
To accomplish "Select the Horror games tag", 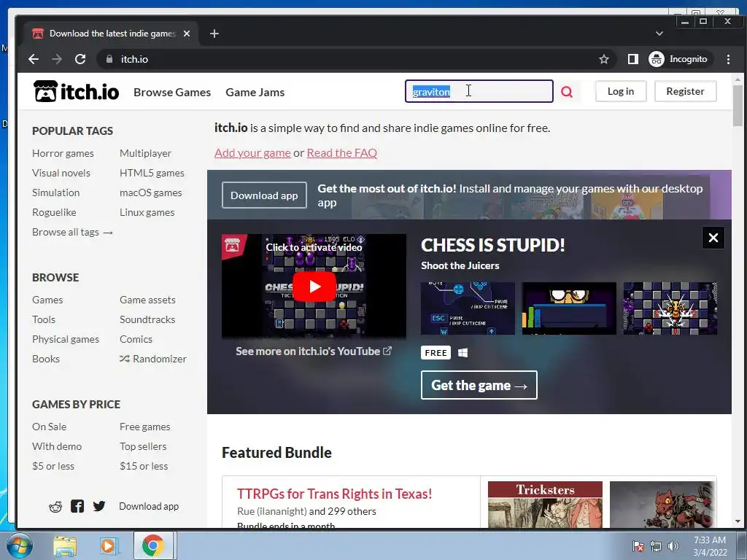I will tap(63, 153).
